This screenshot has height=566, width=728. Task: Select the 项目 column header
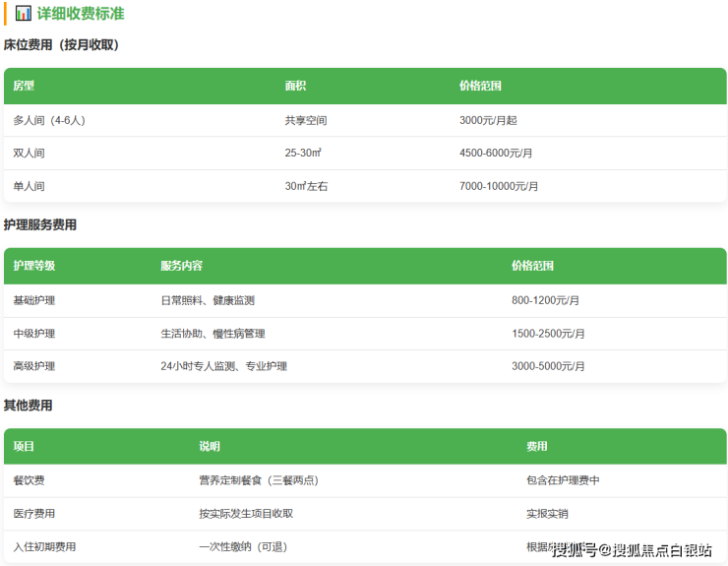24,447
